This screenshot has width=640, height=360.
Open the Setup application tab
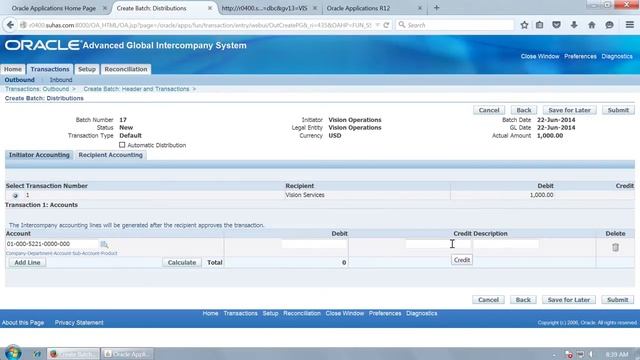(x=87, y=69)
